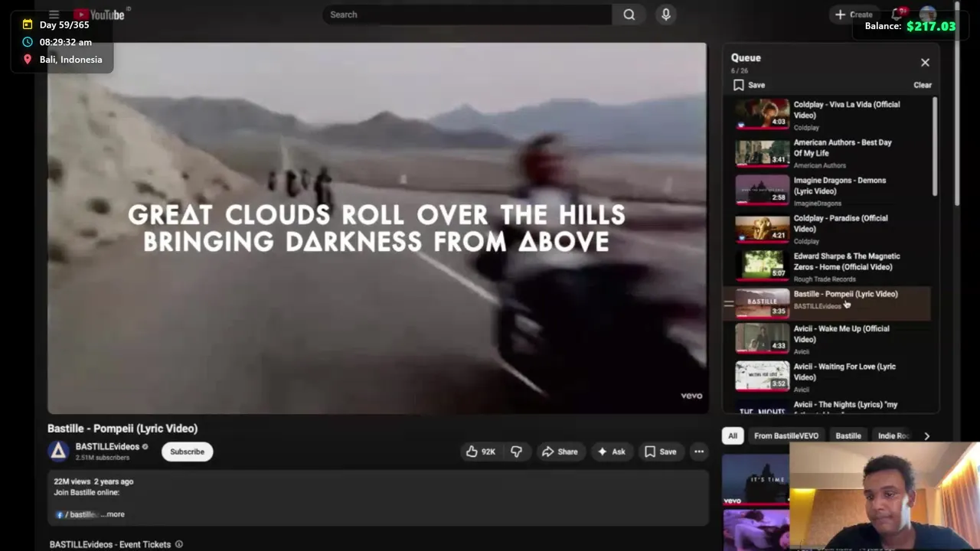Click the Bali location pin icon
Image resolution: width=980 pixels, height=551 pixels.
28,59
